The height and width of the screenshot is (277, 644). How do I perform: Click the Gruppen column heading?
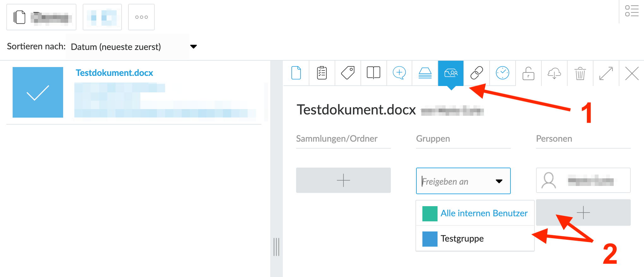pos(433,138)
